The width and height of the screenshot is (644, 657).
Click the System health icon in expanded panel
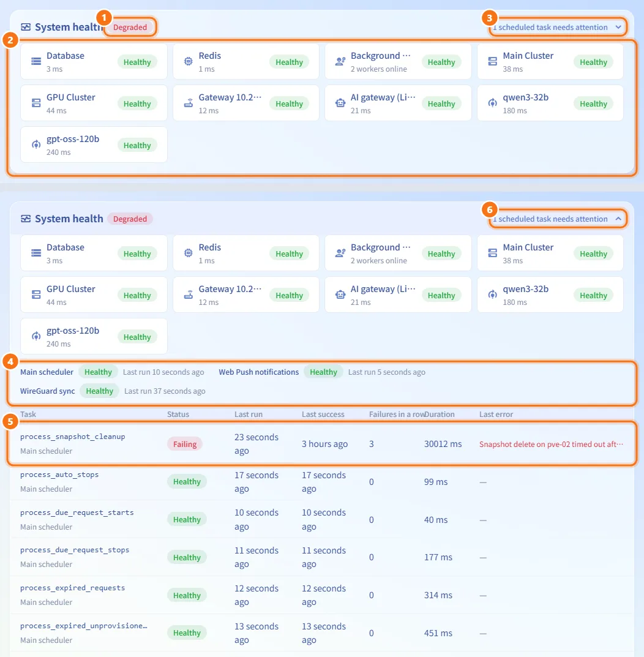click(x=26, y=219)
